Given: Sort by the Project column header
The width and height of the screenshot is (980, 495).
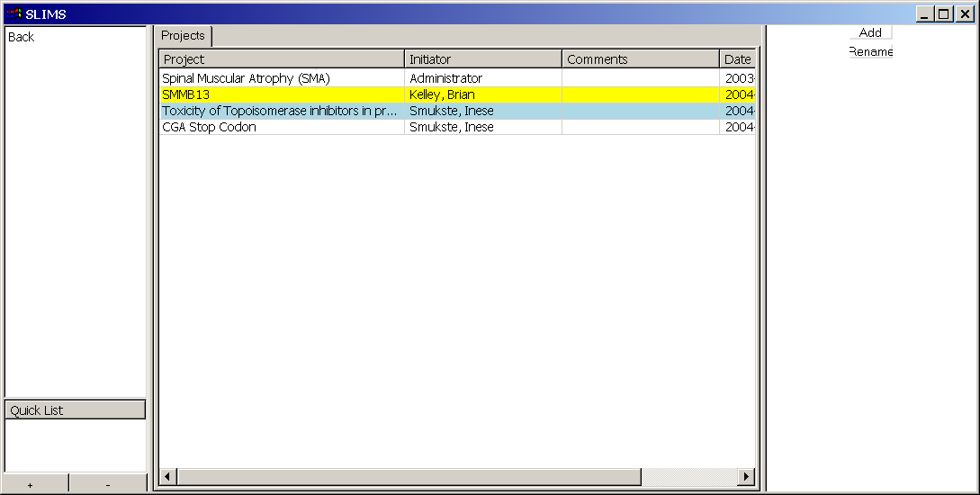Looking at the screenshot, I should click(282, 59).
